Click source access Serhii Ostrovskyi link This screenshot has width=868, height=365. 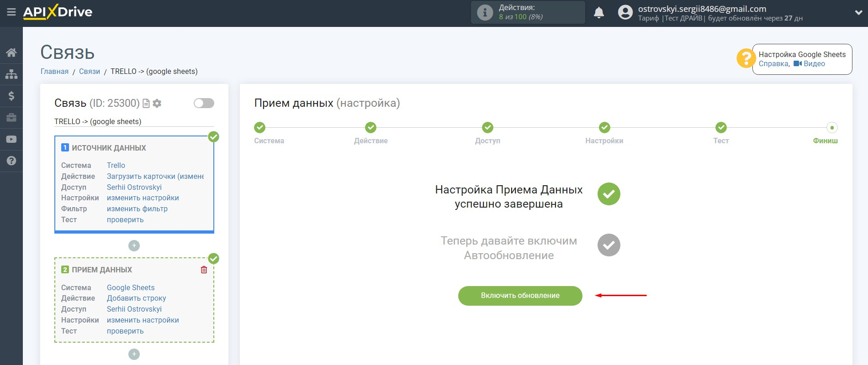point(134,187)
